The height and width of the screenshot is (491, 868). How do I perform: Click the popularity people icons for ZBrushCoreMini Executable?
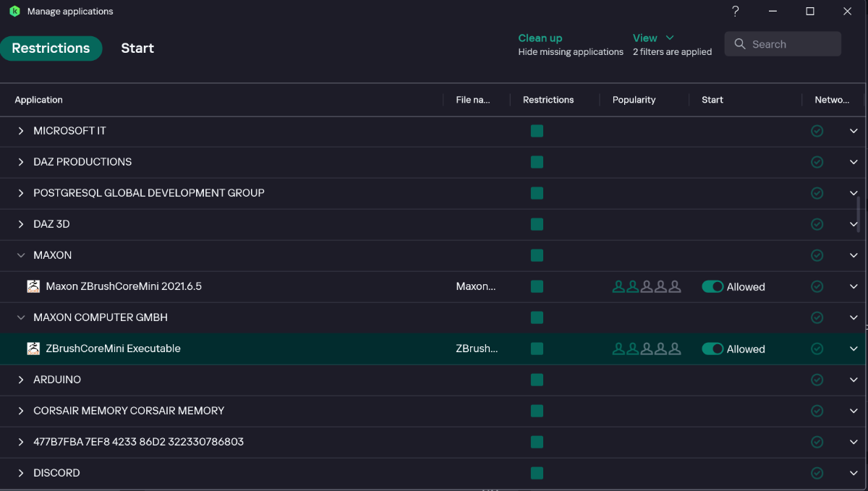646,349
